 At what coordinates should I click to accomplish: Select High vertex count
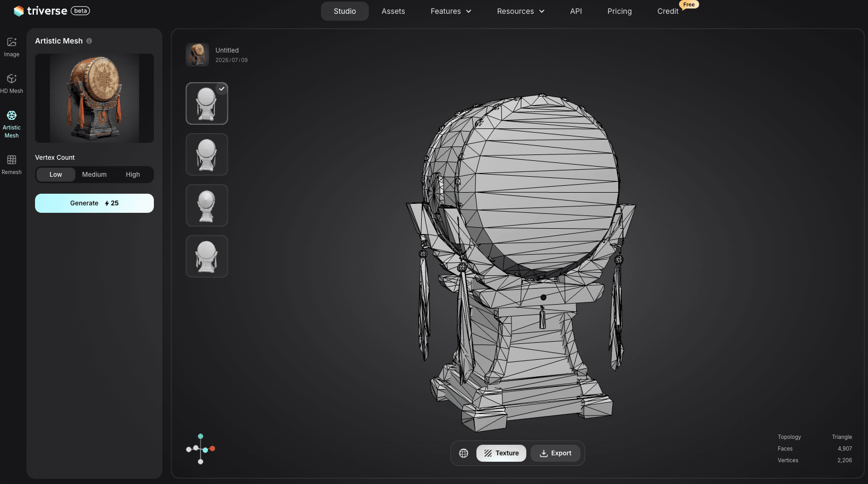point(133,175)
